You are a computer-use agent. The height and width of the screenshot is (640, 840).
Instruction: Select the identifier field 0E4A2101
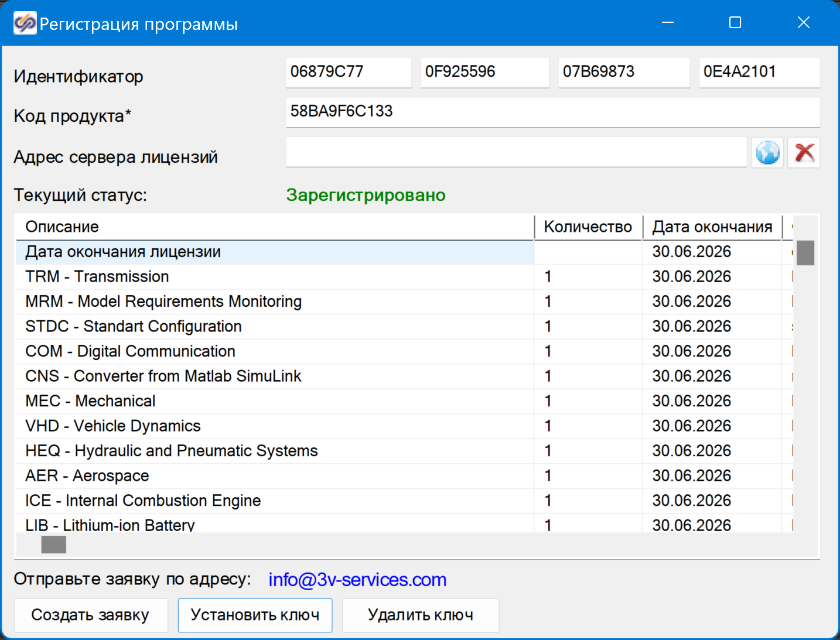[759, 72]
